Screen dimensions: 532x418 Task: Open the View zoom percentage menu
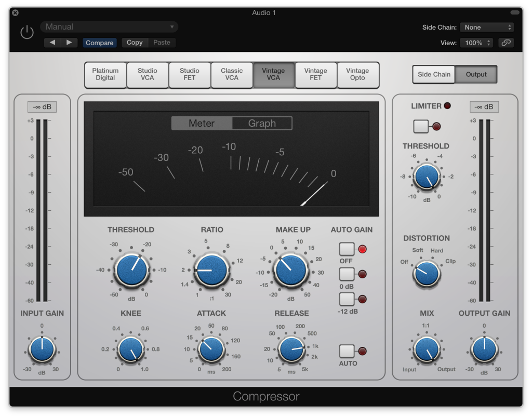pos(476,43)
